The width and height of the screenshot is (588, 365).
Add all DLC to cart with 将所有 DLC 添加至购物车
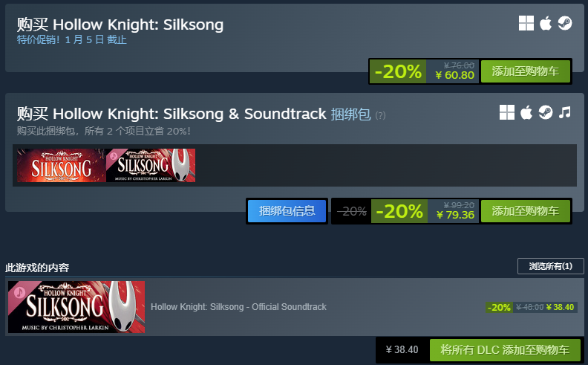click(x=505, y=349)
